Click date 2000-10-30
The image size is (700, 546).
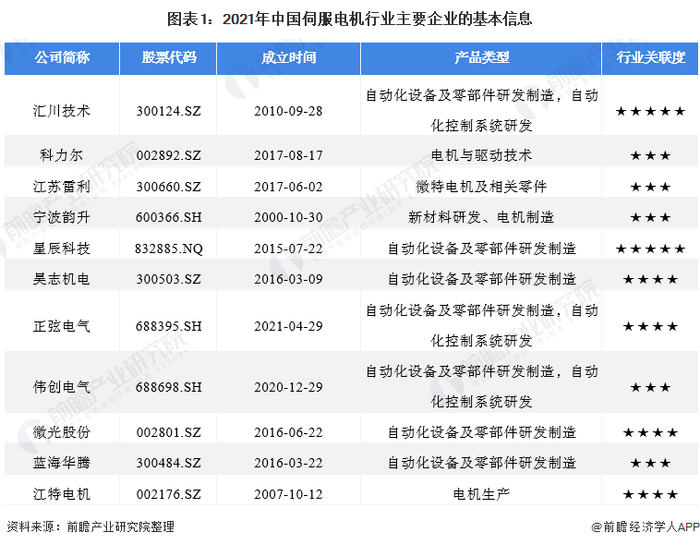[x=288, y=217]
